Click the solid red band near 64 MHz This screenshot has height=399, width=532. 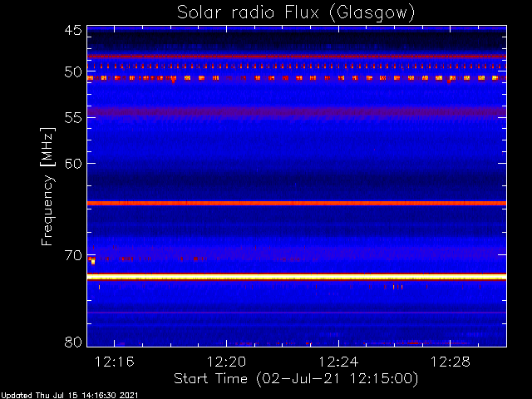pyautogui.click(x=297, y=203)
